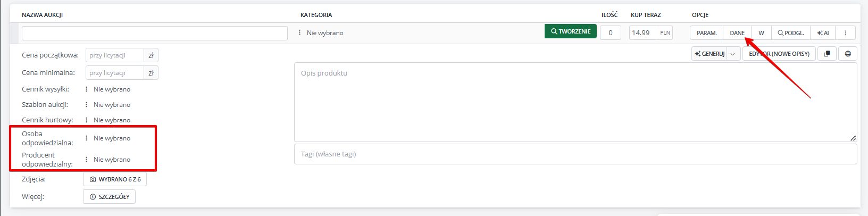This screenshot has height=216, width=868.
Task: Click the PLN currency selector
Action: 665,33
